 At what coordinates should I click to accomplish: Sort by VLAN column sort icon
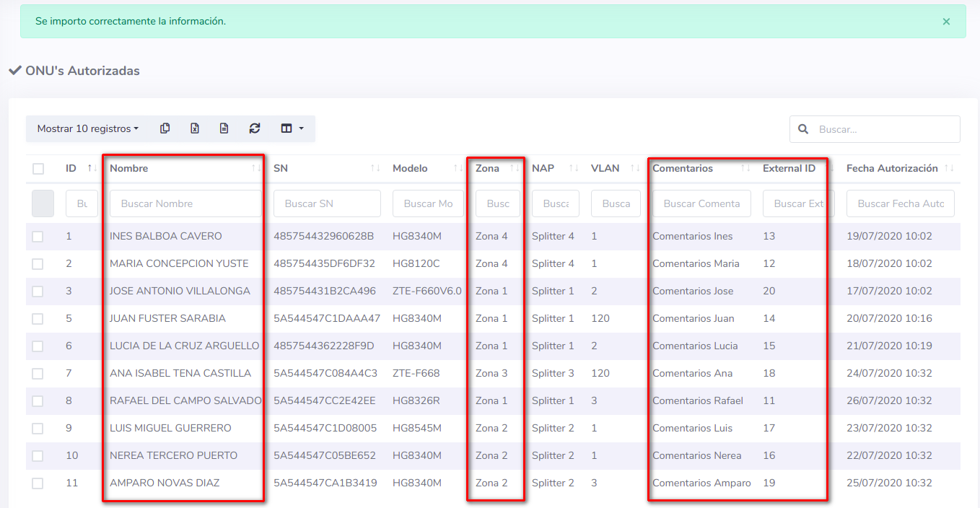(635, 168)
